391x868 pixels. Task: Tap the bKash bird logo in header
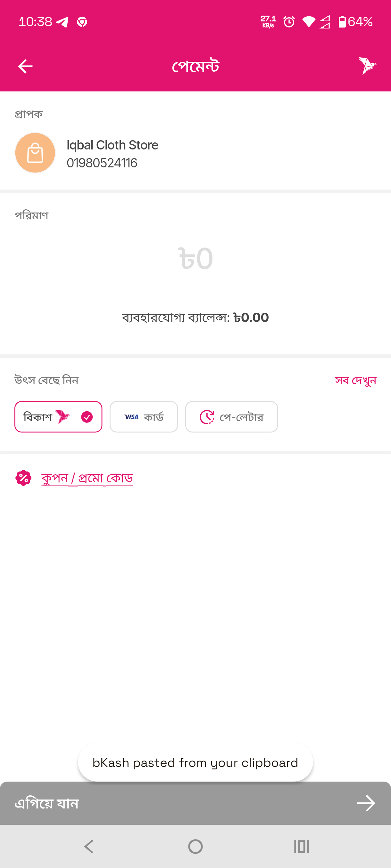click(x=367, y=65)
